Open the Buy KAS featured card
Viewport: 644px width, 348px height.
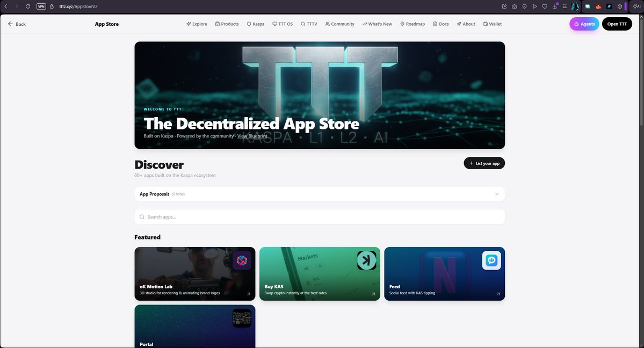click(x=320, y=274)
